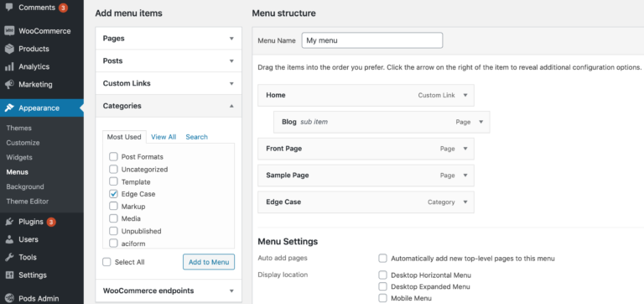The image size is (644, 304).
Task: Switch to the categories Search tab
Action: tap(196, 137)
